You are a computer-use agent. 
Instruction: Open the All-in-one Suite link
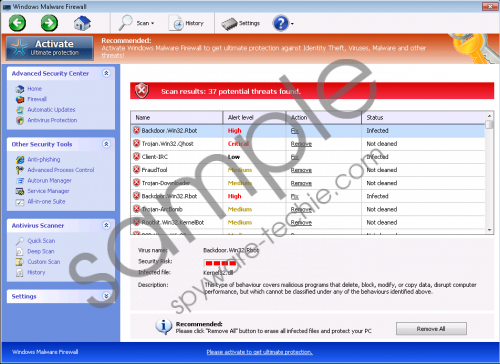click(x=46, y=201)
